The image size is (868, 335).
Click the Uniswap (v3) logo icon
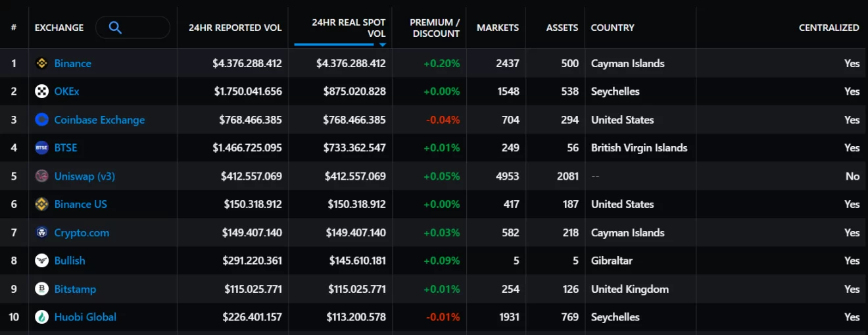pos(41,176)
